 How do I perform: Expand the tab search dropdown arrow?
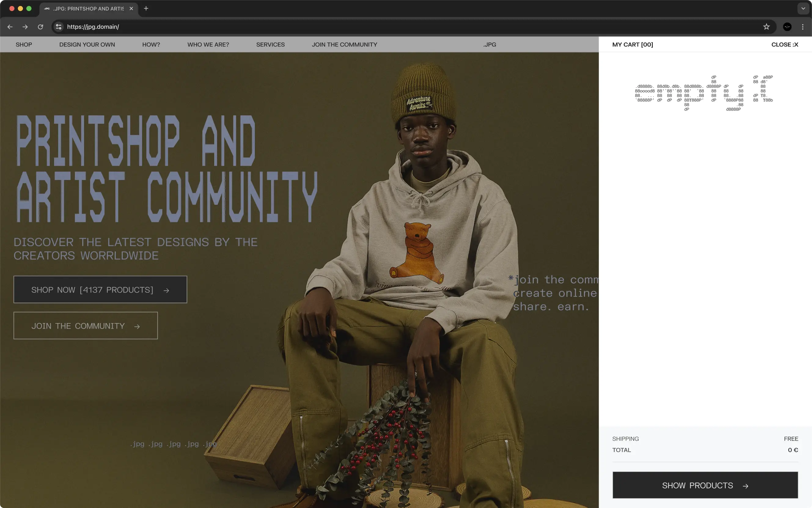tap(803, 8)
